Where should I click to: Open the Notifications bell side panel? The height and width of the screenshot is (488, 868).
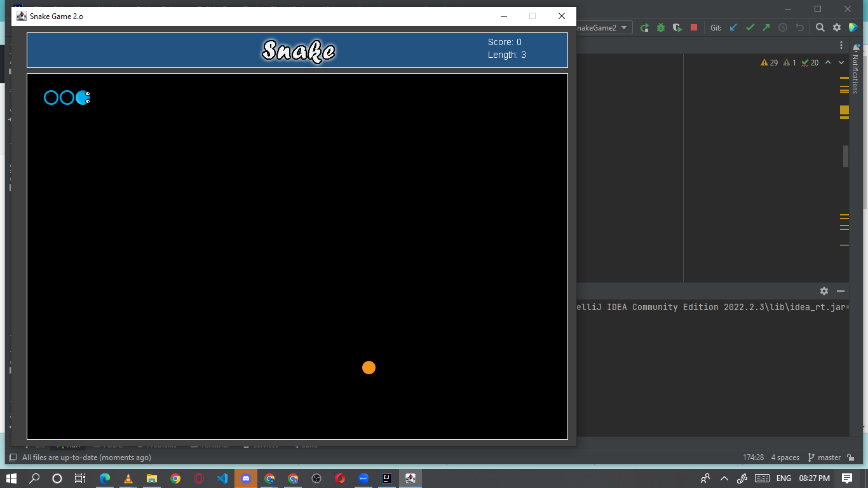[x=855, y=69]
